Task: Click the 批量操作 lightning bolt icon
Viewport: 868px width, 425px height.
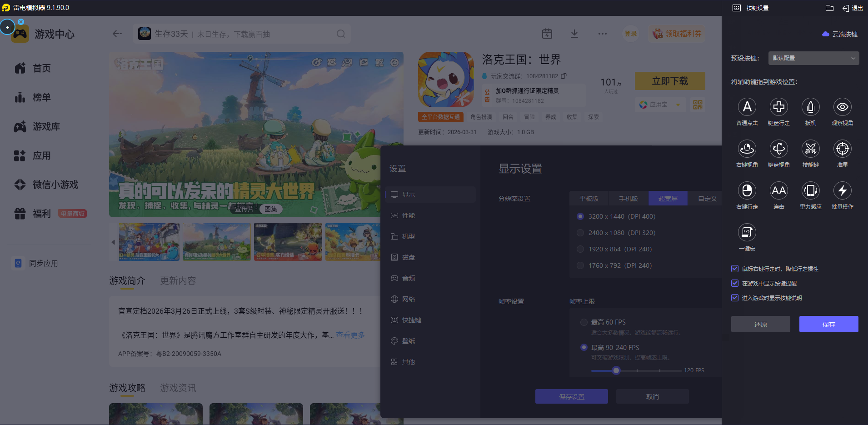Action: [x=842, y=190]
